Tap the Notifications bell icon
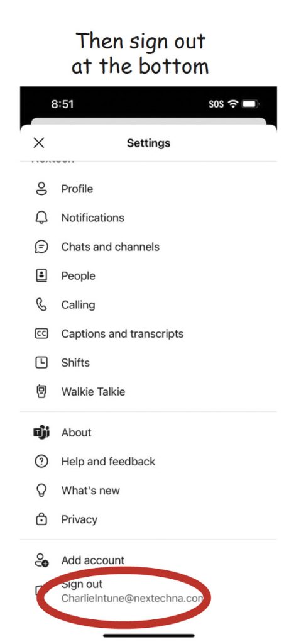The image size is (306, 644). pyautogui.click(x=41, y=218)
